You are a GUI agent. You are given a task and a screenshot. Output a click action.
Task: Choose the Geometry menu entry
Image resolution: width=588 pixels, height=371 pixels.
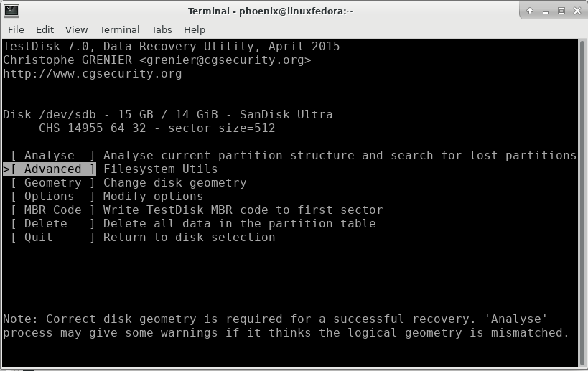pos(53,182)
